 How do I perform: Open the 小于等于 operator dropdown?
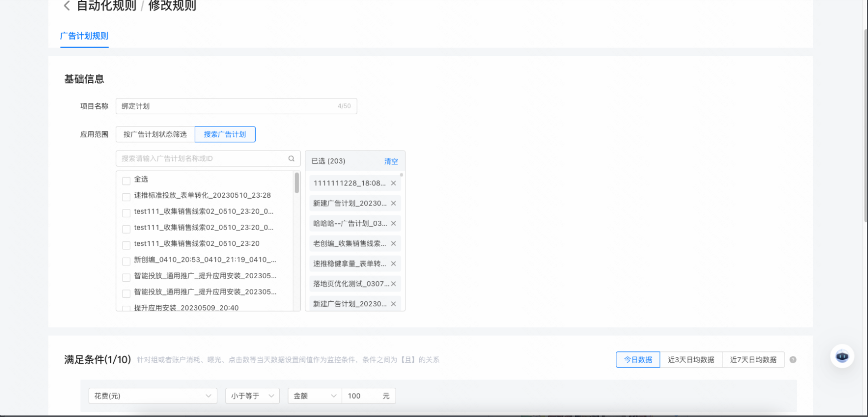pos(253,395)
